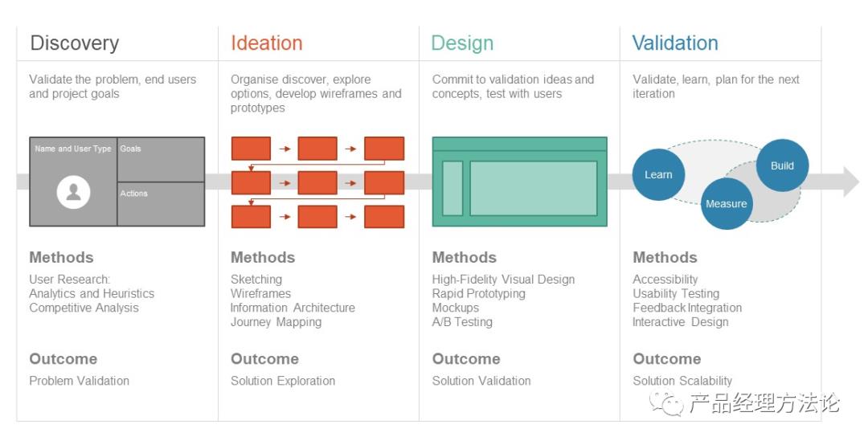Click the narrow sidebar panel in green wireframe
Image resolution: width=868 pixels, height=441 pixels.
pos(452,188)
